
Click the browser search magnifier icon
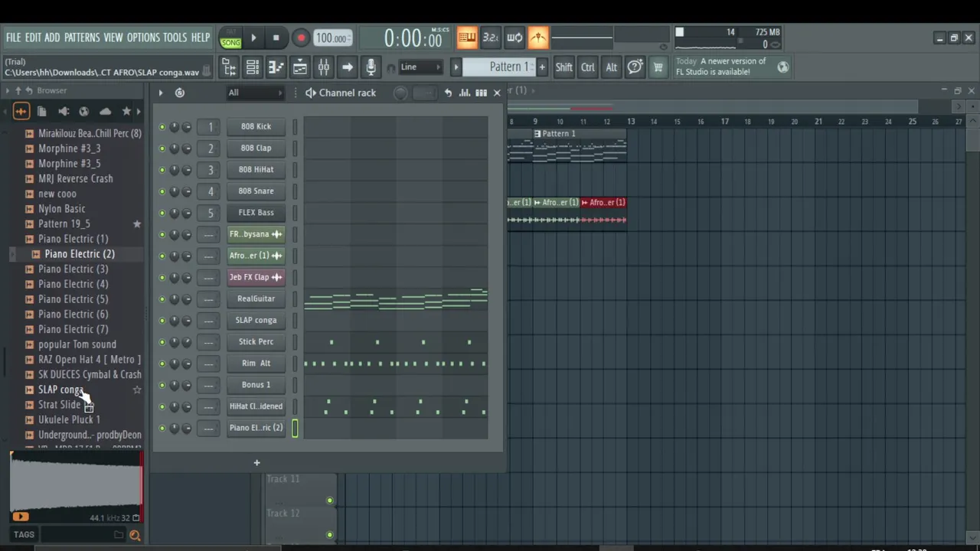[135, 536]
